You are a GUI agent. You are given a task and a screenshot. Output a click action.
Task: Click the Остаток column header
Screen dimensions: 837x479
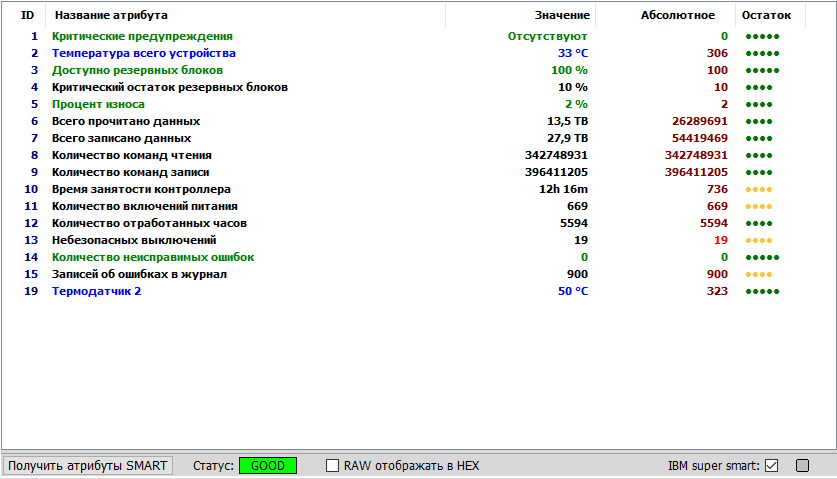[766, 15]
